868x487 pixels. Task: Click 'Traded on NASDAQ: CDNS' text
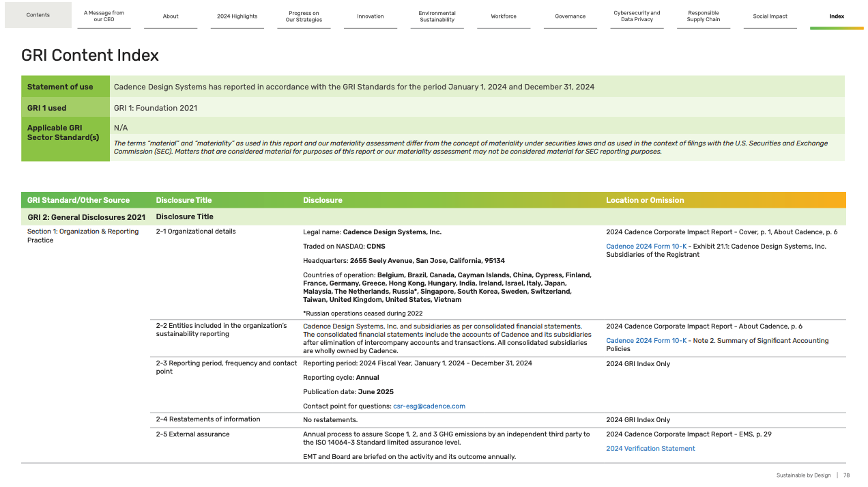click(x=345, y=246)
